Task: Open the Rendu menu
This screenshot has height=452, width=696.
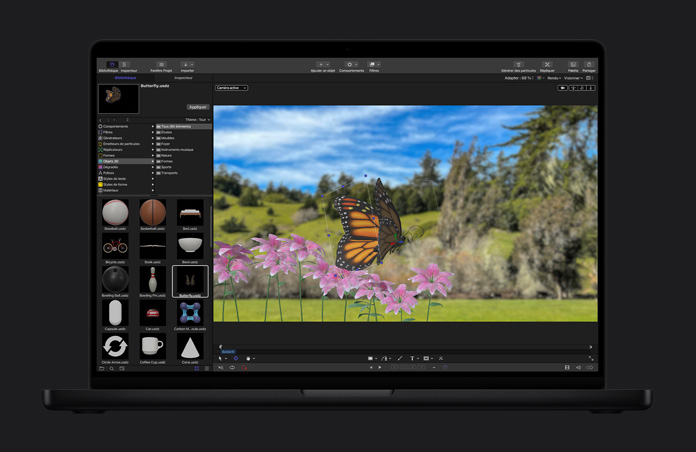Action: point(554,78)
